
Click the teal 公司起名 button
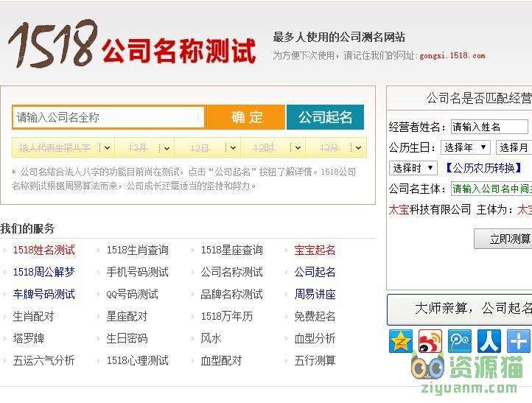(x=325, y=117)
